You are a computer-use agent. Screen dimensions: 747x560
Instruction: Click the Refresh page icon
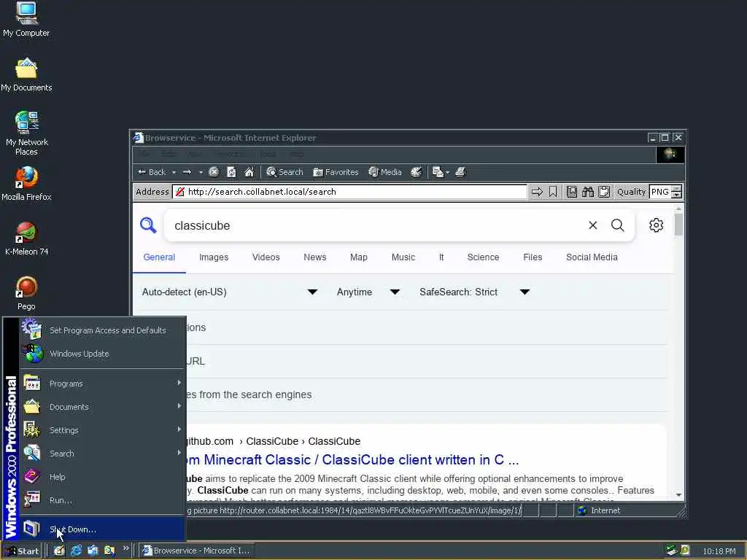[x=231, y=172]
